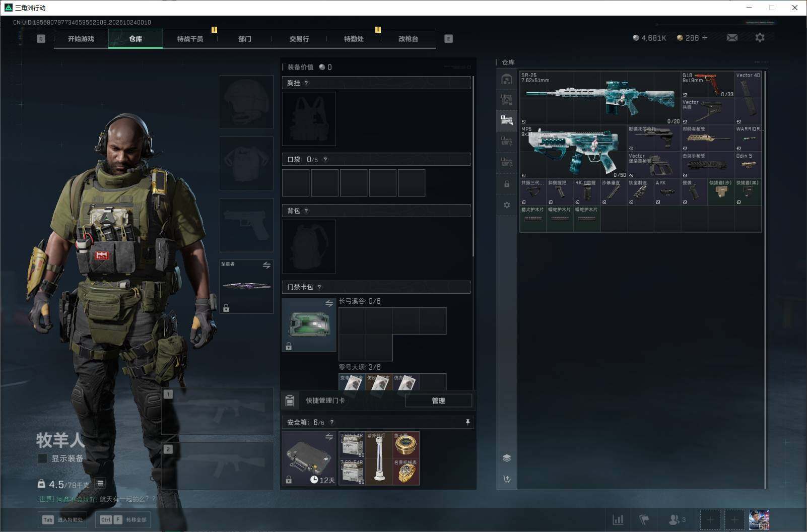Open the 改枪台 tab
The width and height of the screenshot is (807, 532).
pyautogui.click(x=409, y=39)
